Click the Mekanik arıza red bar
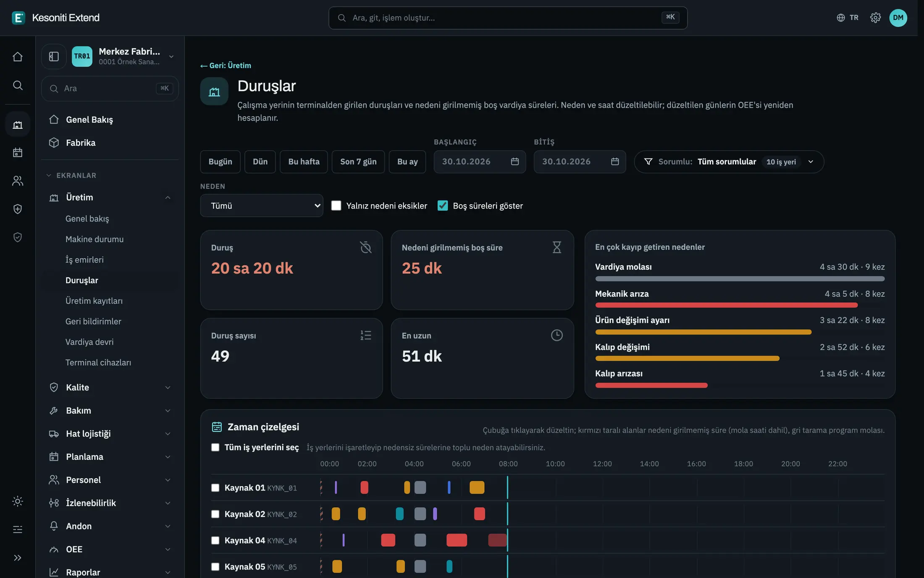Viewport: 924px width, 578px height. (727, 305)
